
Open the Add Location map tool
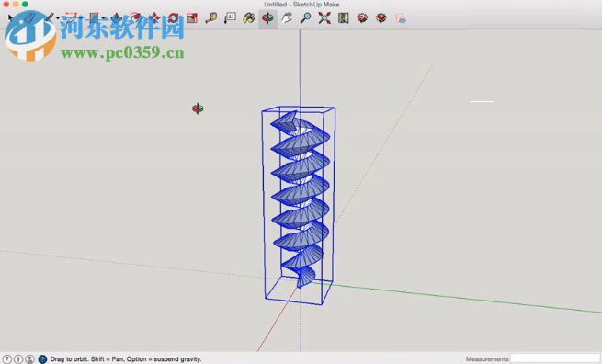(343, 17)
